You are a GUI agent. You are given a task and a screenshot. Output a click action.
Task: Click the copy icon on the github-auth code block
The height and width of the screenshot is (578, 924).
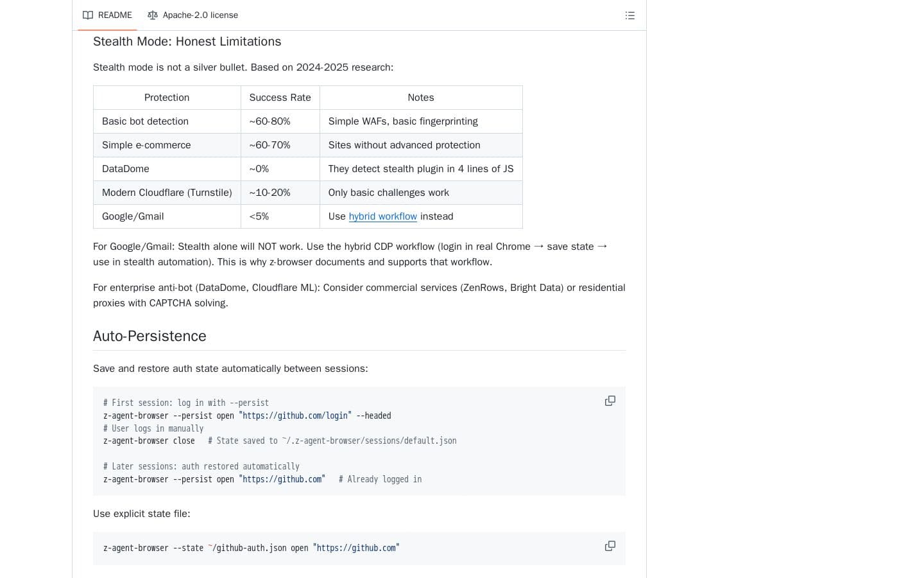coord(610,545)
